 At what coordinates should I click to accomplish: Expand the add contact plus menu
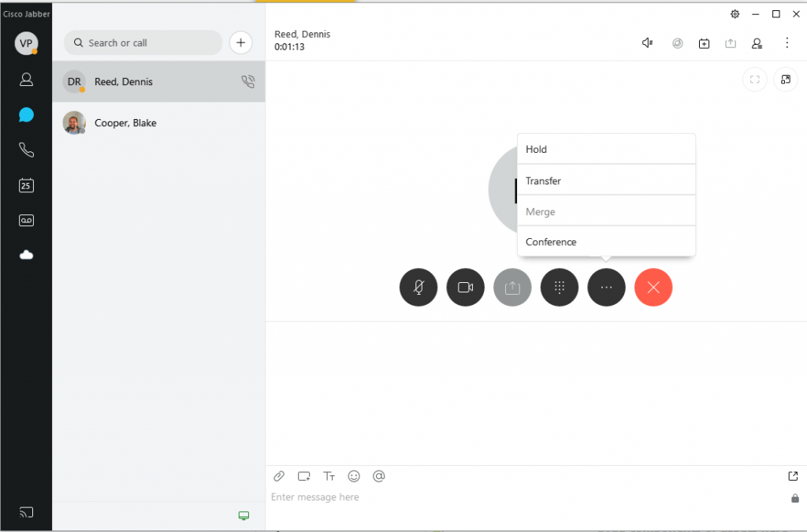(240, 43)
